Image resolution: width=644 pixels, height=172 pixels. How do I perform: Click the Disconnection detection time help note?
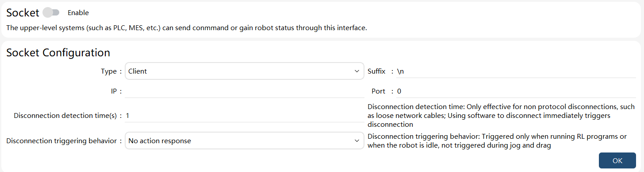[x=501, y=116]
